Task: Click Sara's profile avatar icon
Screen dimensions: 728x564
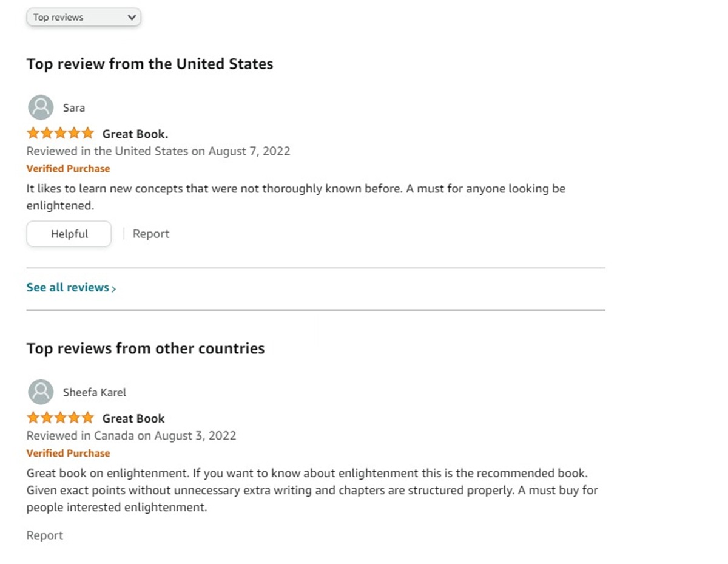Action: click(x=41, y=107)
